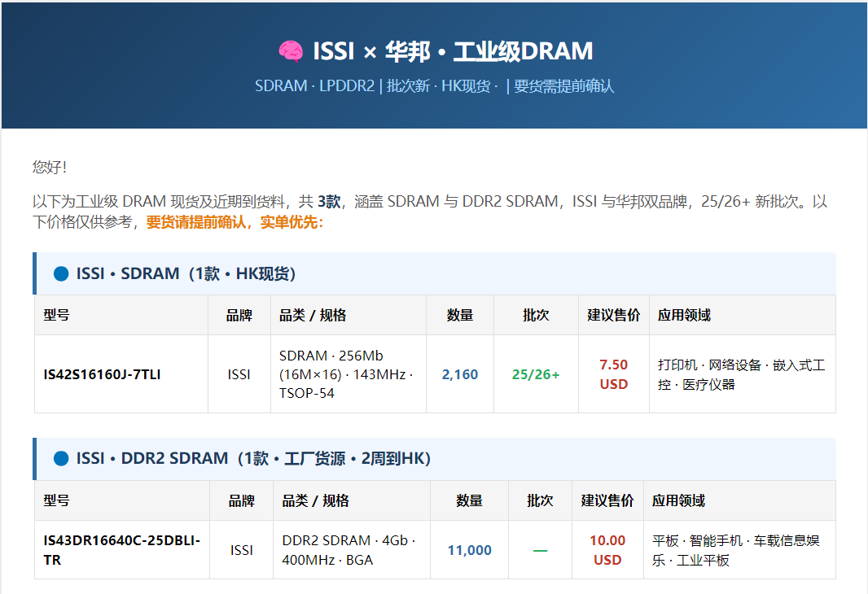Viewport: 868px width, 594px height.
Task: Click the section heading ISSI • SDRAM (1款 • HK现货)
Action: (186, 273)
